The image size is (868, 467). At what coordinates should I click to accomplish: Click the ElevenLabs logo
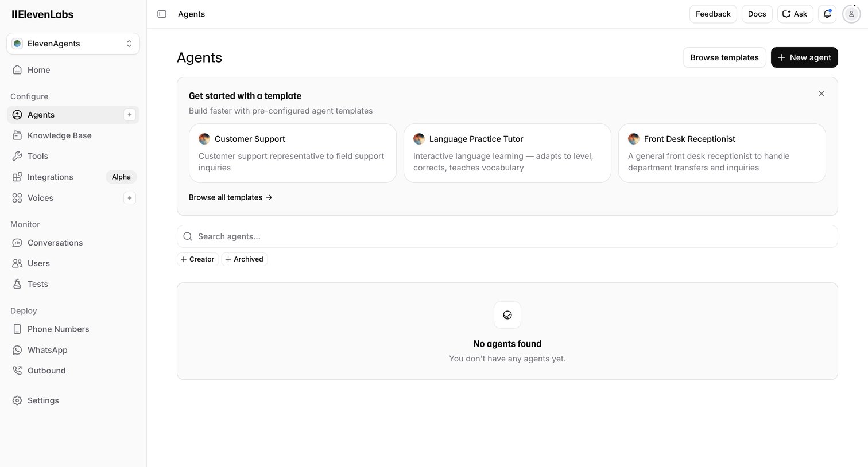(x=42, y=14)
